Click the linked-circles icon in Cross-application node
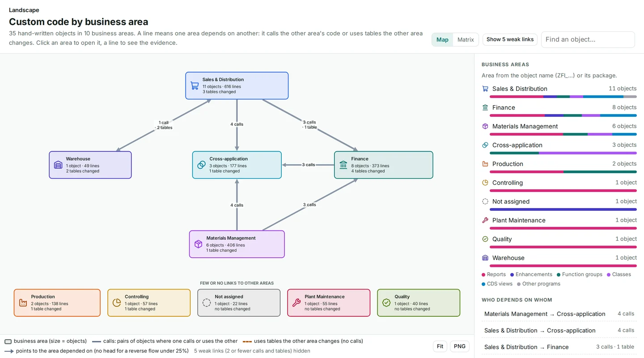Image resolution: width=644 pixels, height=358 pixels. click(x=202, y=165)
